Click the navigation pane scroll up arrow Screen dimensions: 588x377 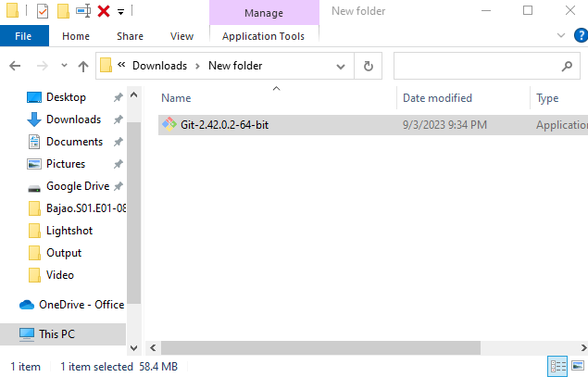point(134,94)
